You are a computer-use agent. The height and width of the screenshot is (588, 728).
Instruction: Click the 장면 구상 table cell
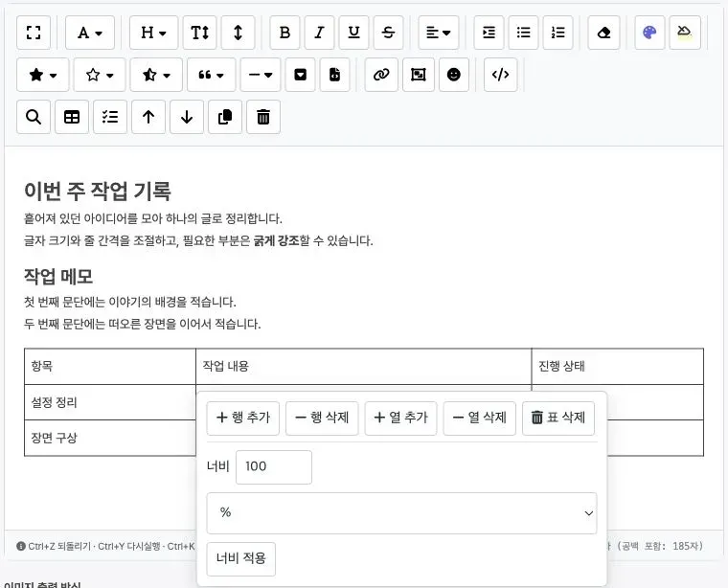click(110, 438)
